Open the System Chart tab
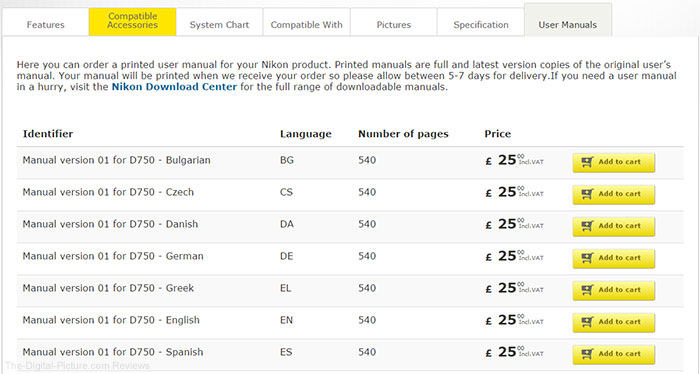Image resolution: width=700 pixels, height=374 pixels. tap(219, 25)
